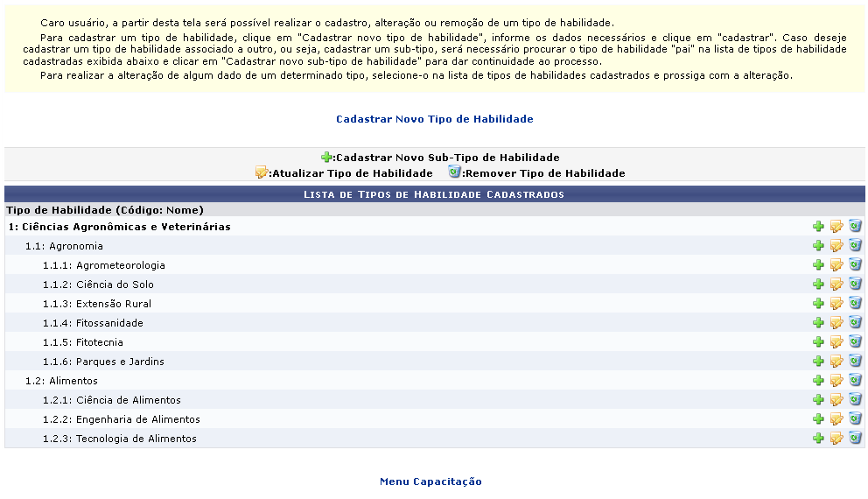Go back to Menu Capacitação
This screenshot has width=868, height=499.
(430, 481)
